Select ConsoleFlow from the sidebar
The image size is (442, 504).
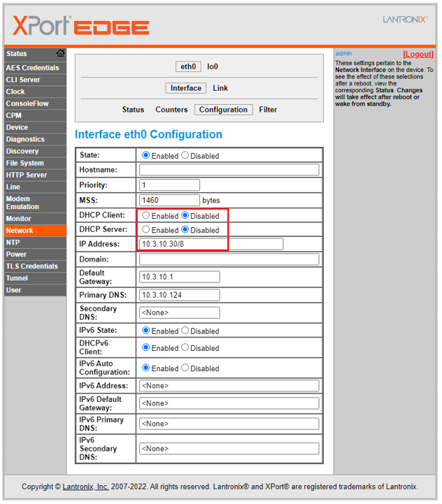click(36, 103)
